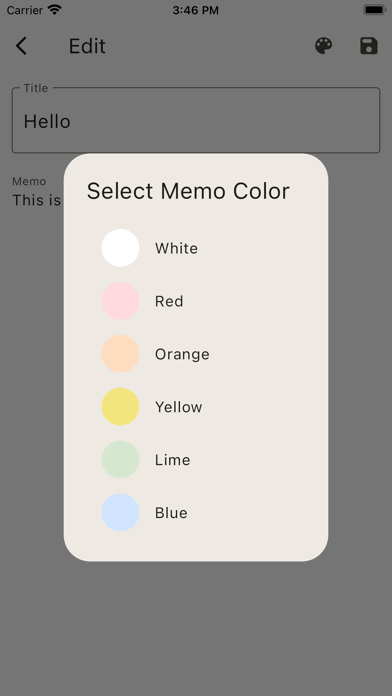Screen dimensions: 392x696
Task: Select the Blue text label
Action: pyautogui.click(x=171, y=513)
